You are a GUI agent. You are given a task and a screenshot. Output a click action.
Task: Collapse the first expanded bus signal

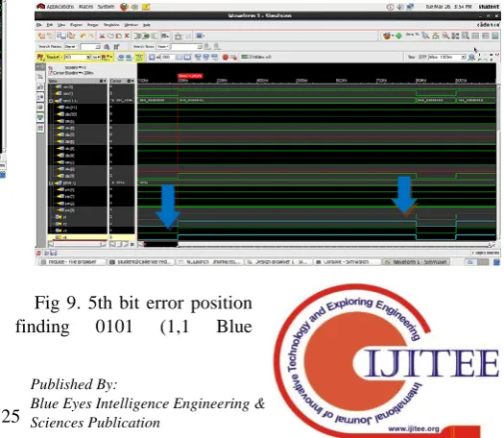click(x=51, y=101)
